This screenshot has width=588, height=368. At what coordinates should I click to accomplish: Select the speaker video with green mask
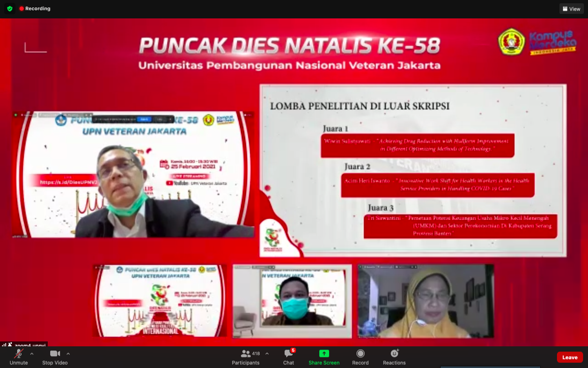click(133, 175)
